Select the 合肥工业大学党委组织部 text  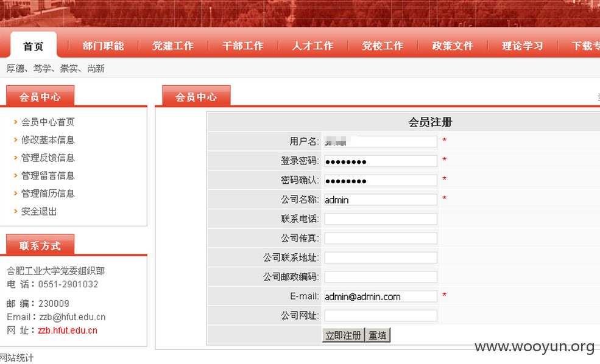click(55, 271)
